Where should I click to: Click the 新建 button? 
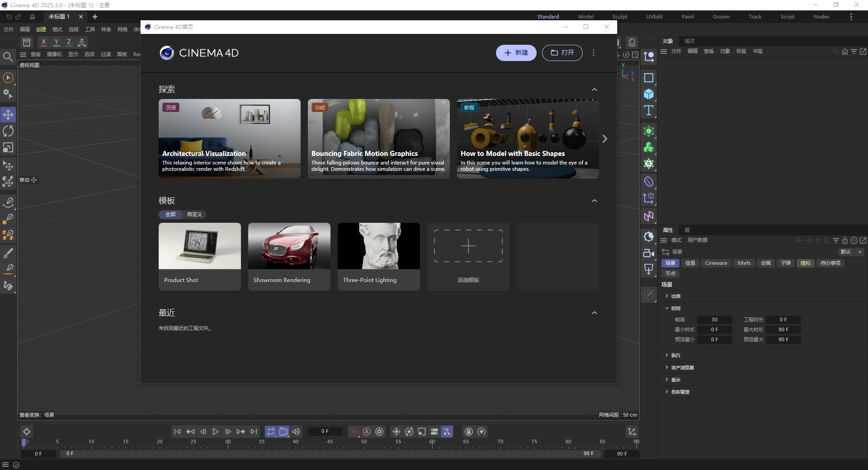516,53
